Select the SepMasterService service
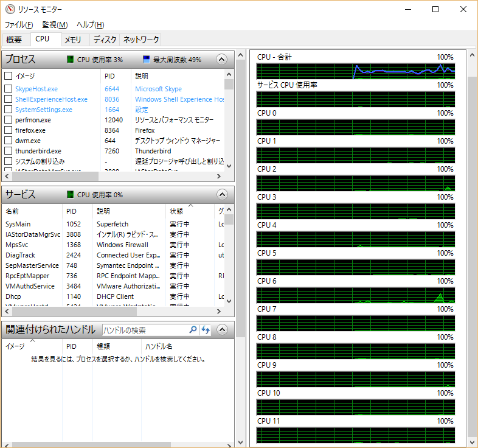Viewport: 478px width, 448px height. click(32, 265)
